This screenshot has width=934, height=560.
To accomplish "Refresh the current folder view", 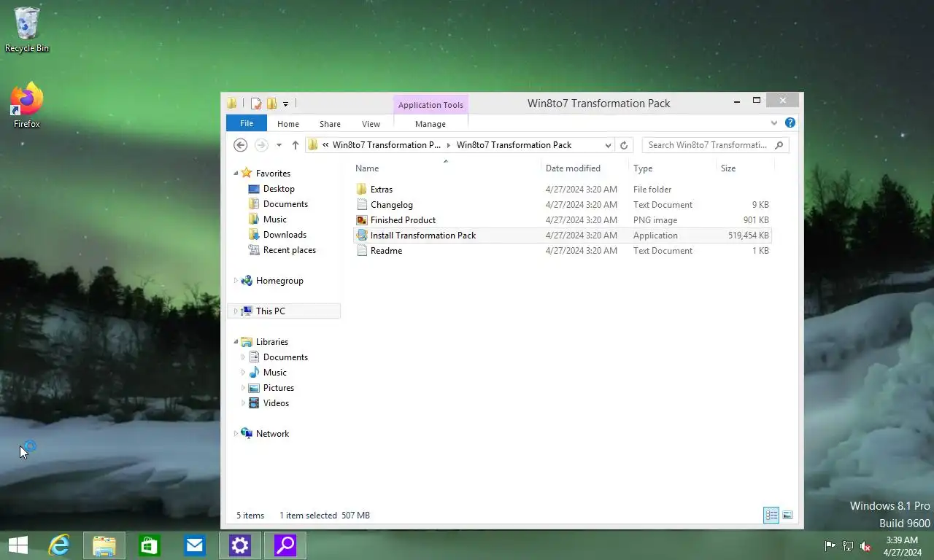I will click(624, 145).
